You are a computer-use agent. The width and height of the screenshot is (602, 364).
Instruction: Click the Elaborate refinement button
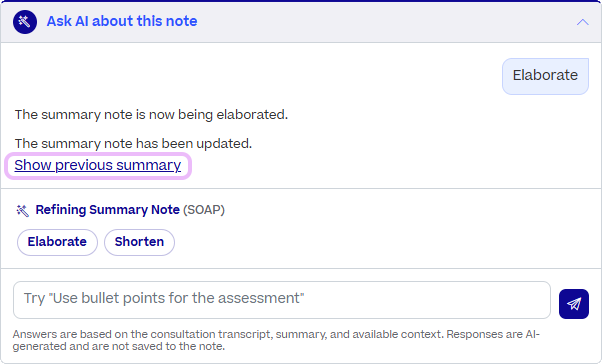tap(57, 242)
